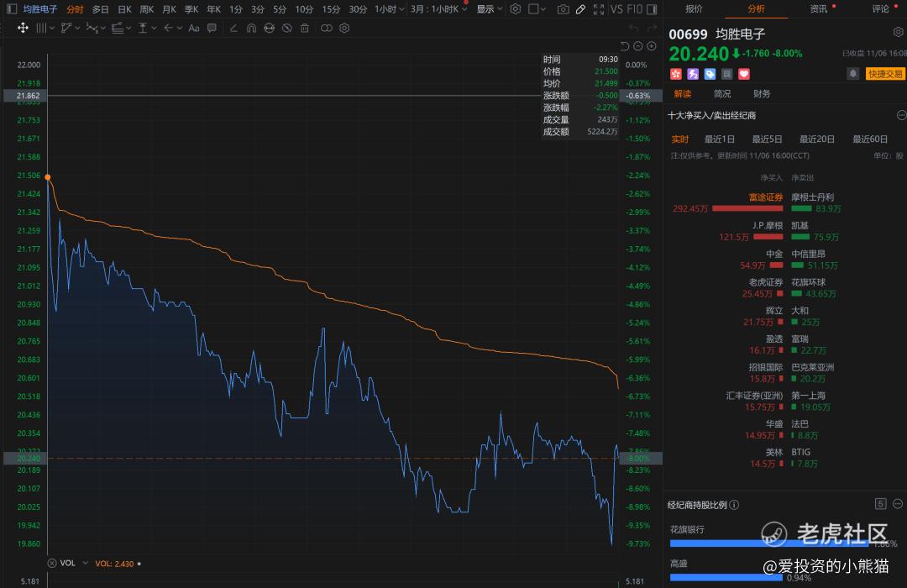Select the 最近1日 period
This screenshot has height=588, width=907.
click(719, 139)
